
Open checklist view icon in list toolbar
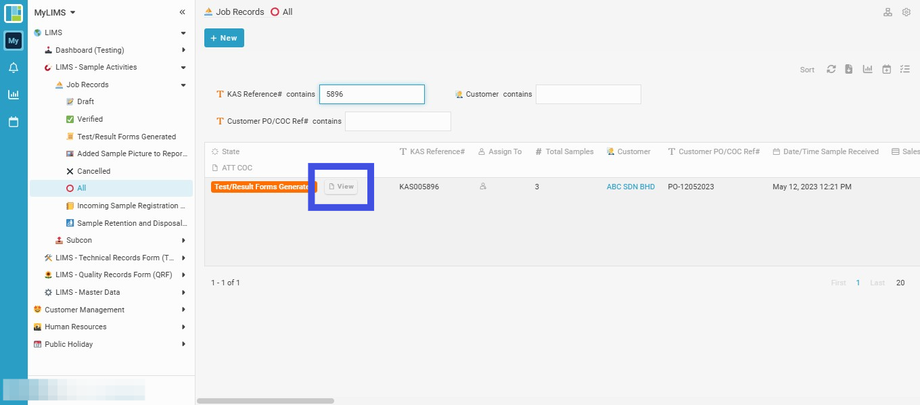(x=905, y=69)
